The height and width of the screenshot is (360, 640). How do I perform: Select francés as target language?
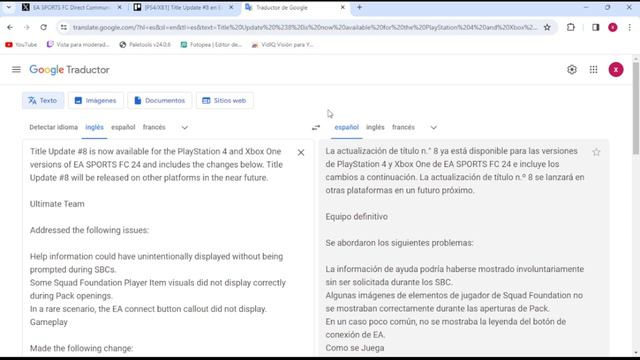coord(403,127)
